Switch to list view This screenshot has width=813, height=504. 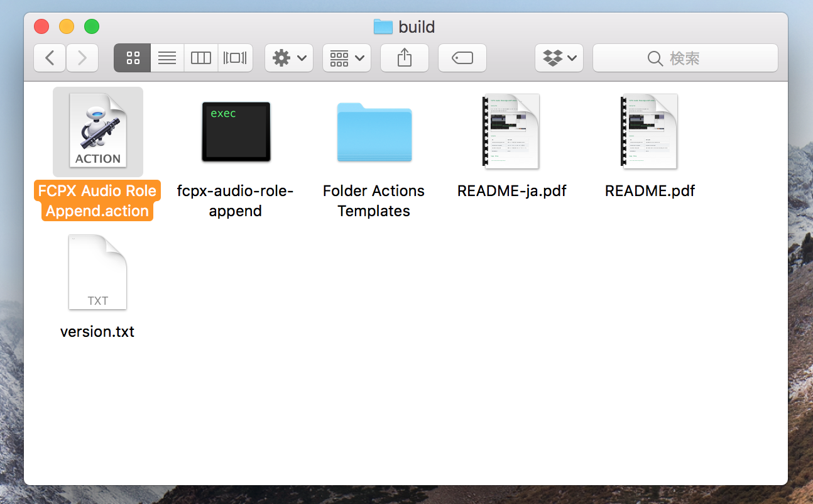[166, 58]
